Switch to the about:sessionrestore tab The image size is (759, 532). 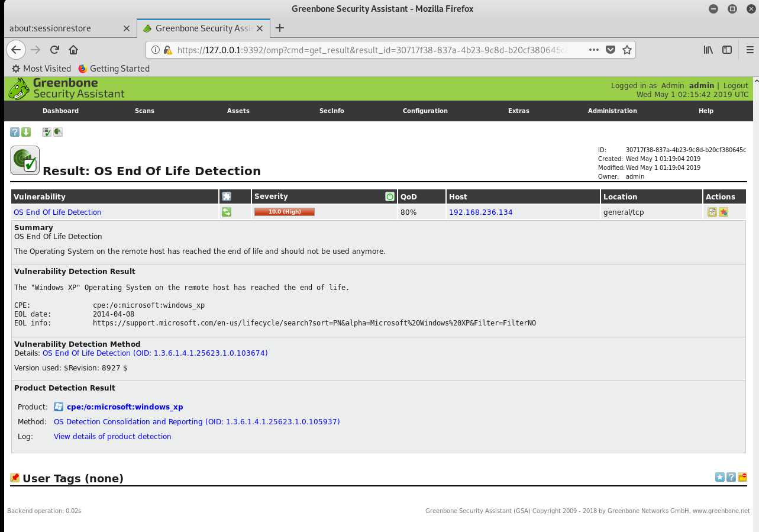70,28
